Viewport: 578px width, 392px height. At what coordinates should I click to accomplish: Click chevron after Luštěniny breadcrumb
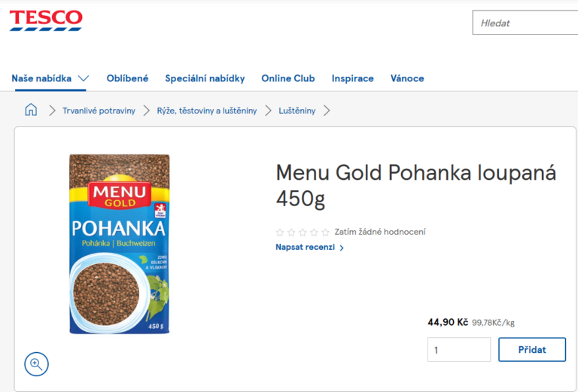[327, 111]
